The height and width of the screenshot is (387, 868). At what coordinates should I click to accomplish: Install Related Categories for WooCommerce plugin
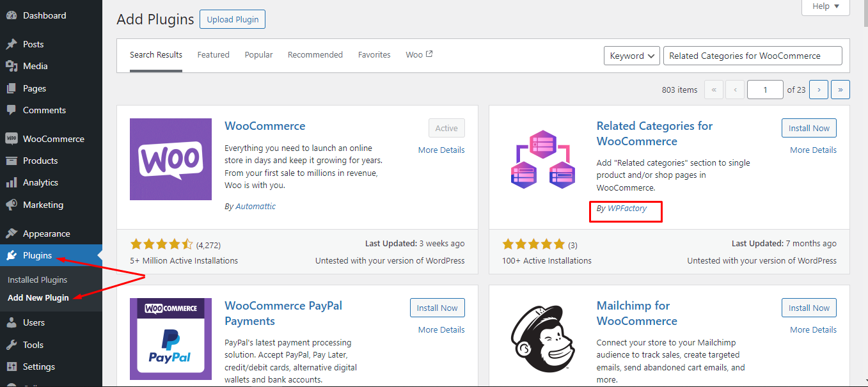(x=809, y=128)
